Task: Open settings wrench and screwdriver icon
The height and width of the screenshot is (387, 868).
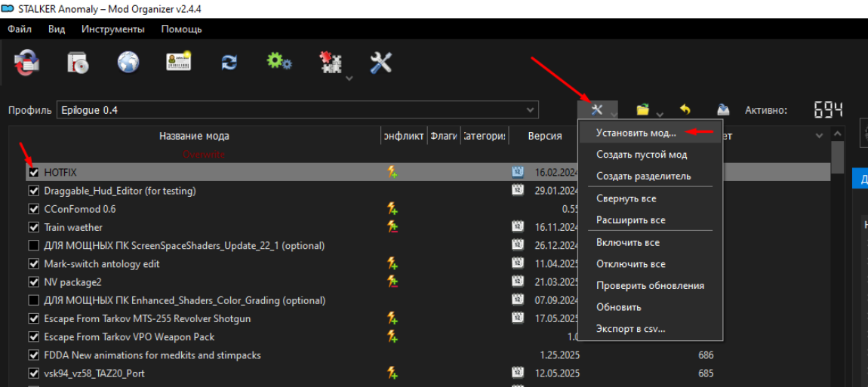Action: click(x=381, y=63)
